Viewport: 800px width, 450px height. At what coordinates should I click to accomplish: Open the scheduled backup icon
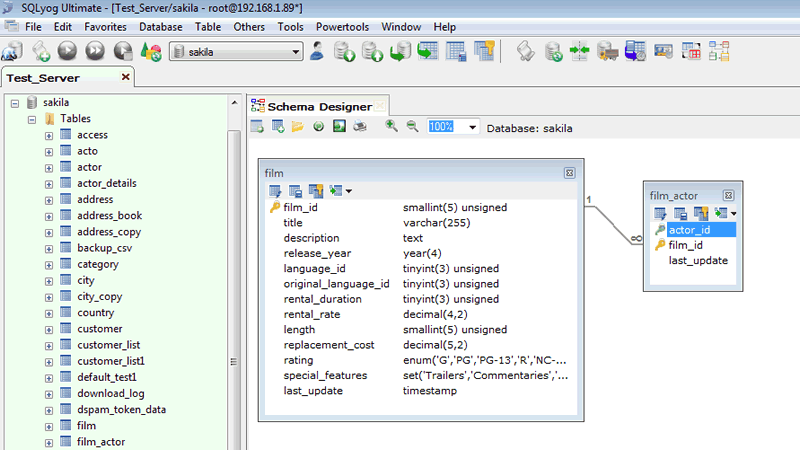click(x=635, y=52)
